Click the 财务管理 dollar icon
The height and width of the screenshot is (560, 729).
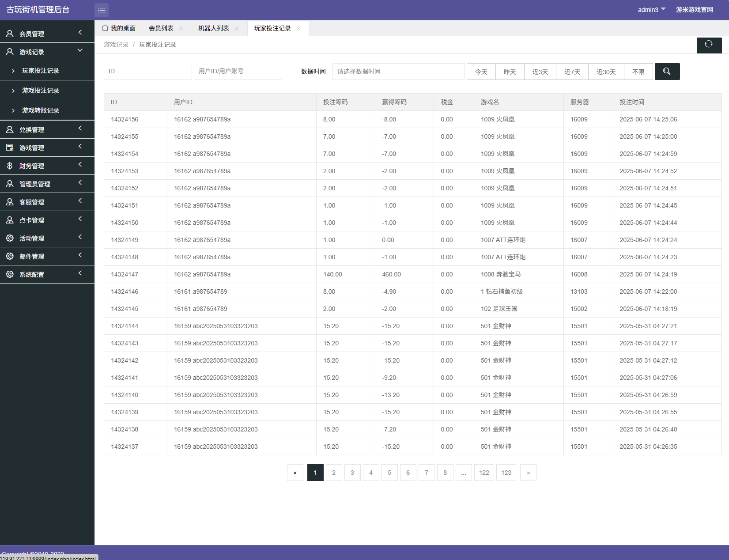10,166
